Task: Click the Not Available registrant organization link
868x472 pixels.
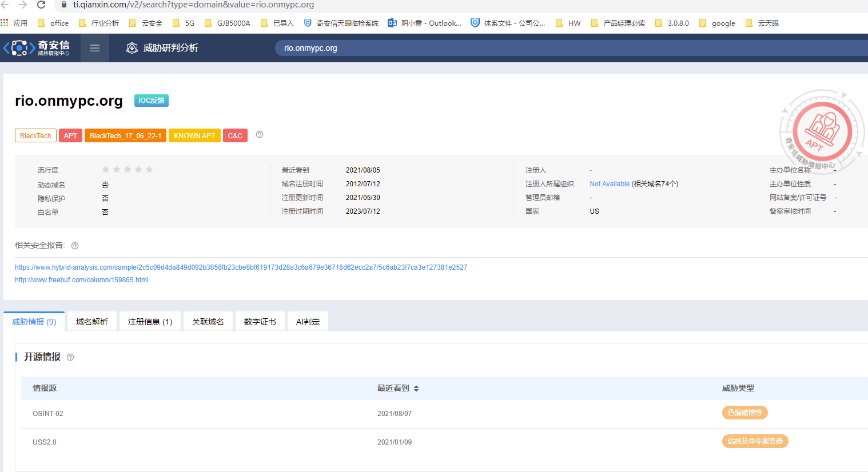Action: (610, 184)
